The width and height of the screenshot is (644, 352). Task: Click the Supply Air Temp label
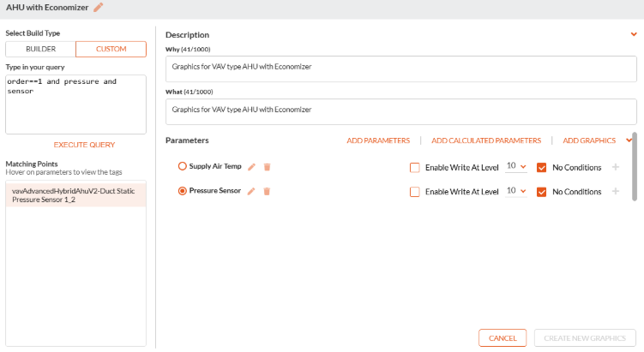pos(215,166)
